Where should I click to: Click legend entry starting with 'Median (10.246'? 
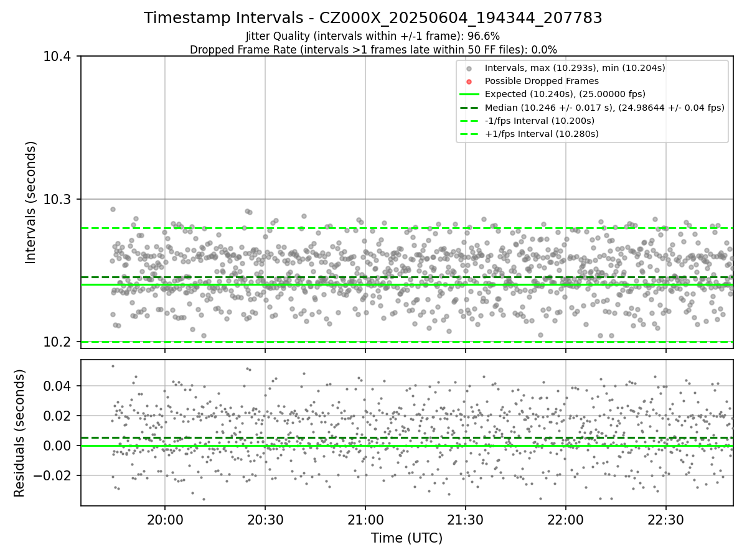[x=604, y=108]
